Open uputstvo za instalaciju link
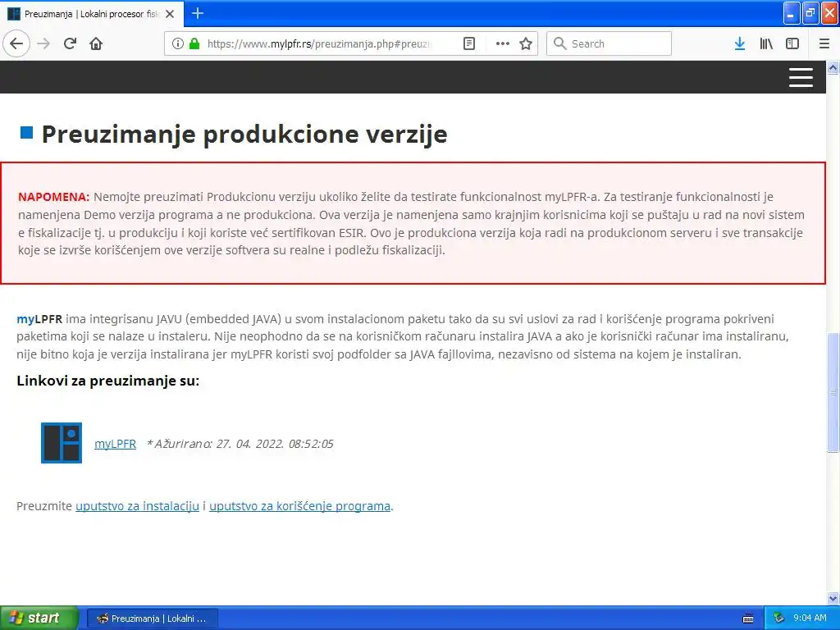 coord(137,505)
